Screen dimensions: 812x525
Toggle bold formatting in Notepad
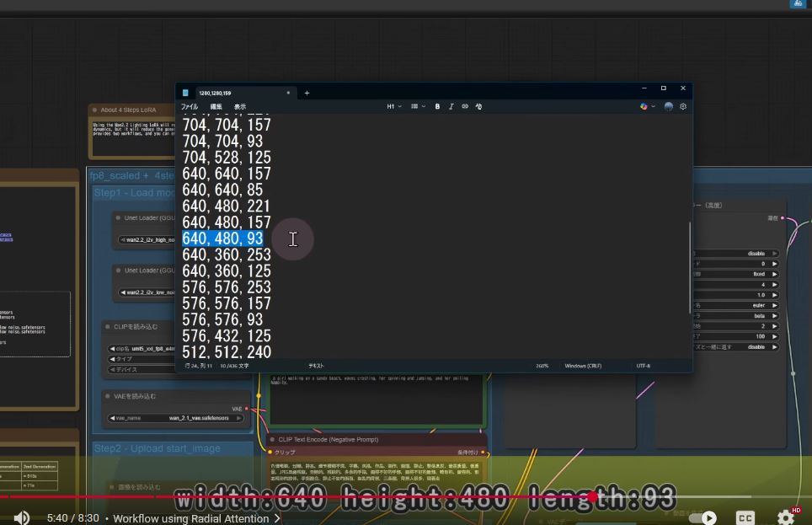pos(438,107)
